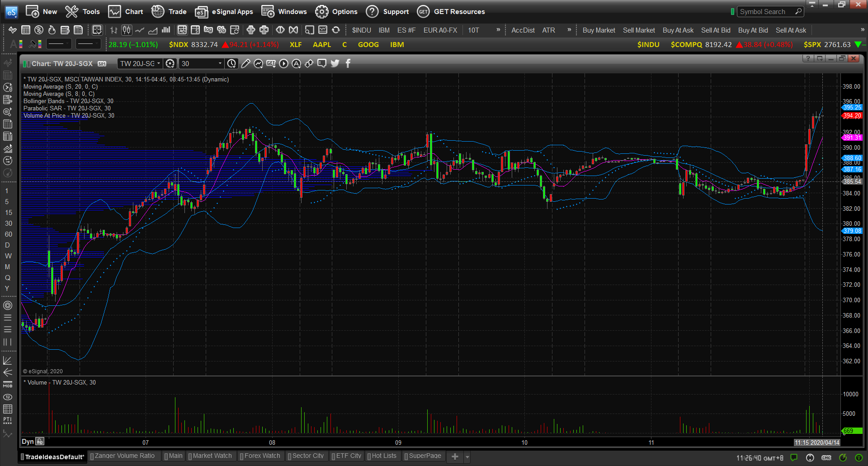Open chart symbol settings gear icon
The height and width of the screenshot is (466, 868).
tap(170, 63)
